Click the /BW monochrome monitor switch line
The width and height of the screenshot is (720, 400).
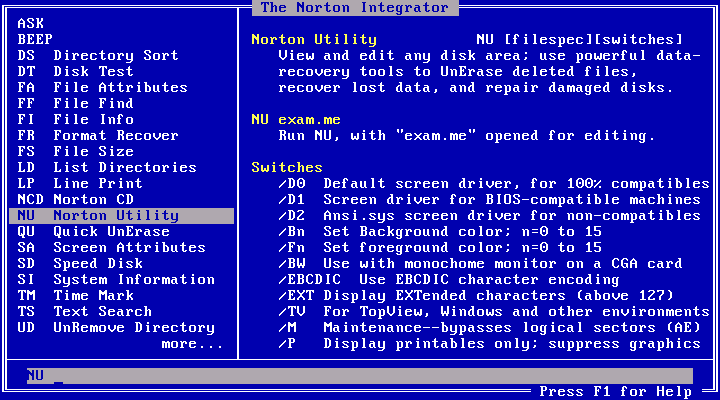point(480,264)
